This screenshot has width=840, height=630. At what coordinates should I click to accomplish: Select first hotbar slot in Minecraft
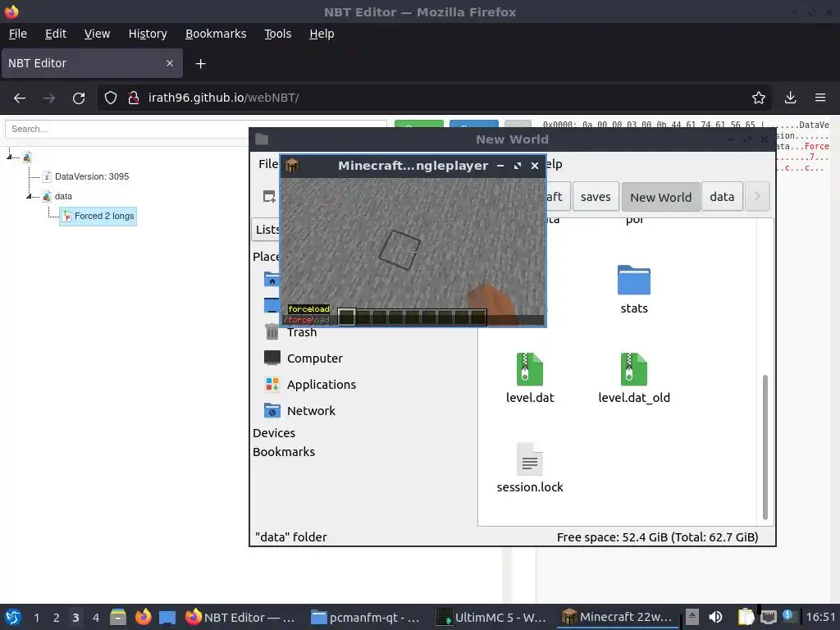pyautogui.click(x=347, y=317)
